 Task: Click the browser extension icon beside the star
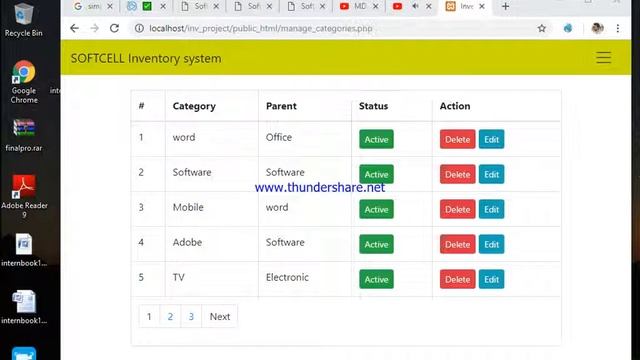568,28
